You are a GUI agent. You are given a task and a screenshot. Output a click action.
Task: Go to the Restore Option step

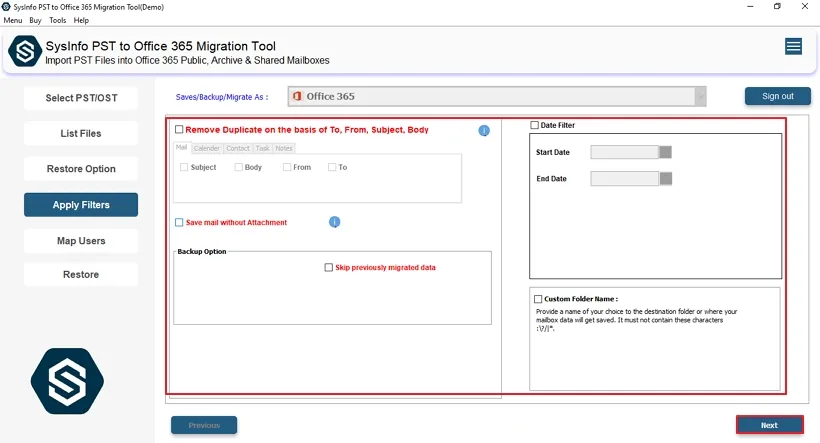point(81,169)
